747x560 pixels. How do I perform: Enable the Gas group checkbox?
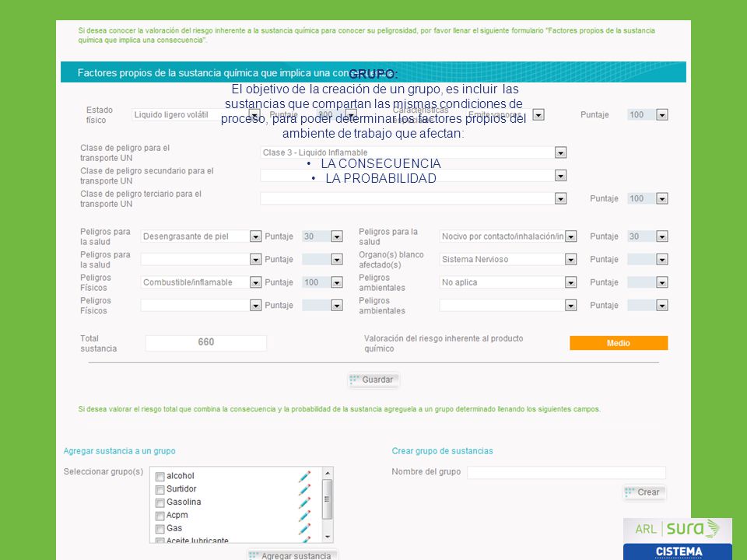click(x=160, y=529)
